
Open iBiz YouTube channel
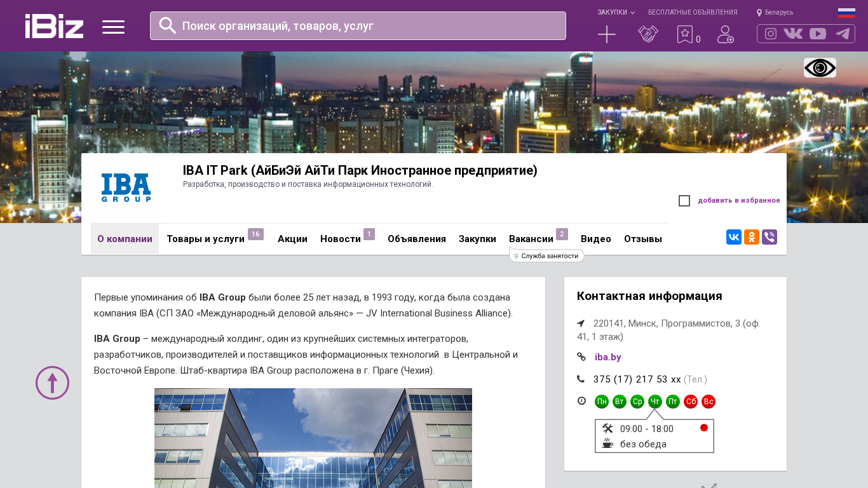pyautogui.click(x=818, y=34)
